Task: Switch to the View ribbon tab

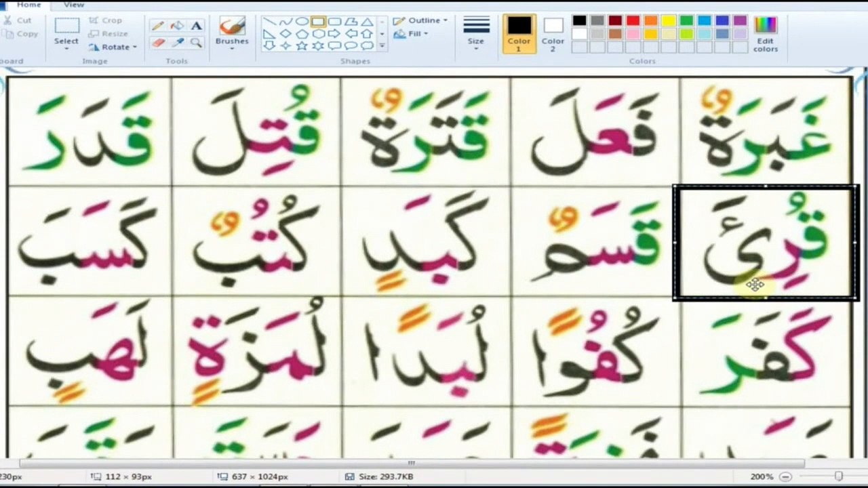Action: (74, 5)
